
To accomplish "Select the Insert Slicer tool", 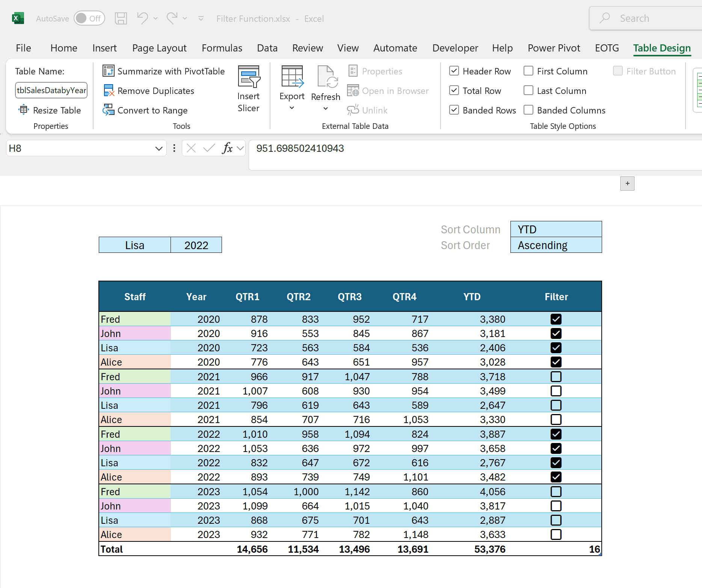I will point(249,88).
